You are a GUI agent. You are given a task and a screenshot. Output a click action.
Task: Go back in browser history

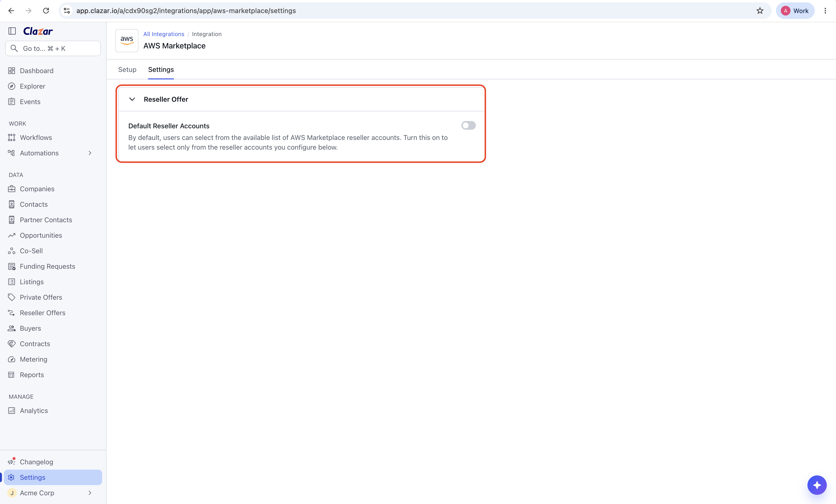(x=11, y=11)
